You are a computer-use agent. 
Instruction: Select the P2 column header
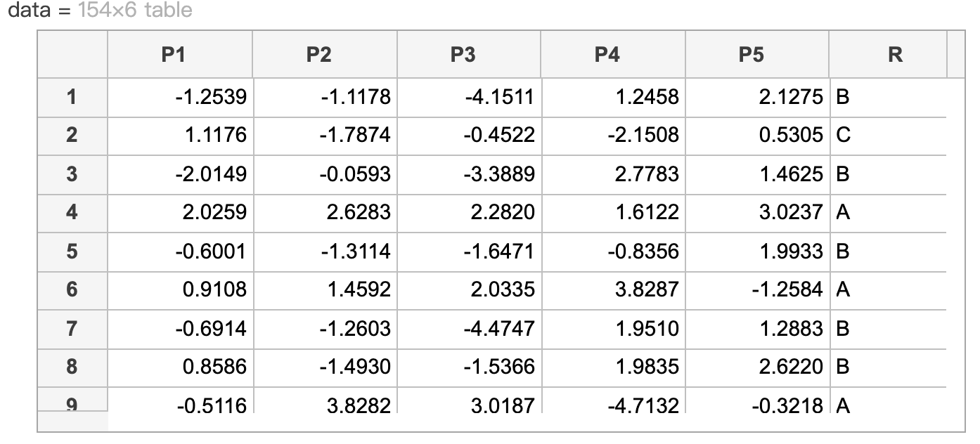325,54
